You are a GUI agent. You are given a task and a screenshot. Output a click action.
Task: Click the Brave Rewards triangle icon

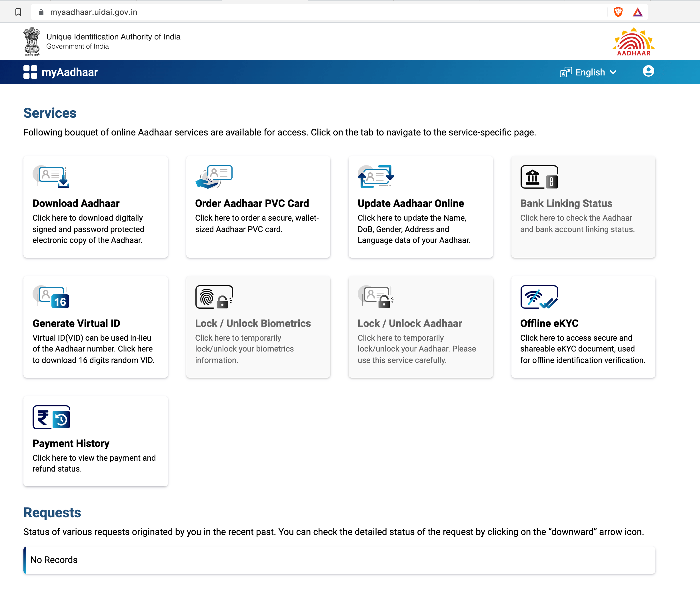[638, 12]
